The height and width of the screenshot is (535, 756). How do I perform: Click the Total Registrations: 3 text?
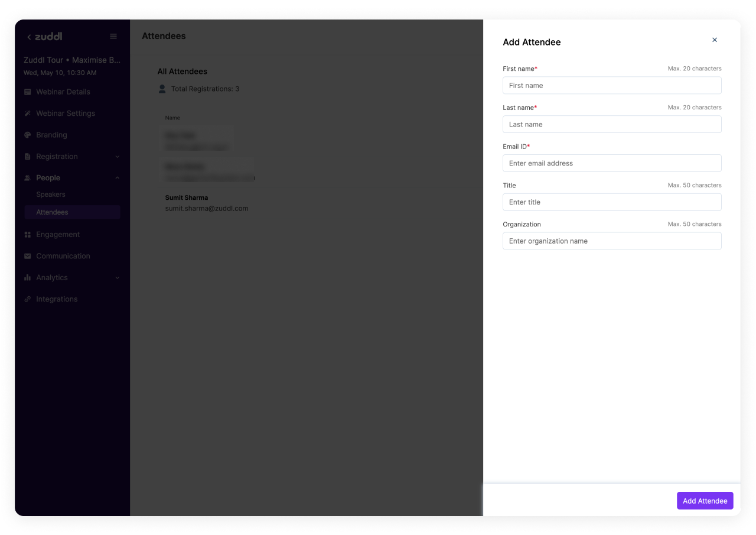click(x=205, y=89)
